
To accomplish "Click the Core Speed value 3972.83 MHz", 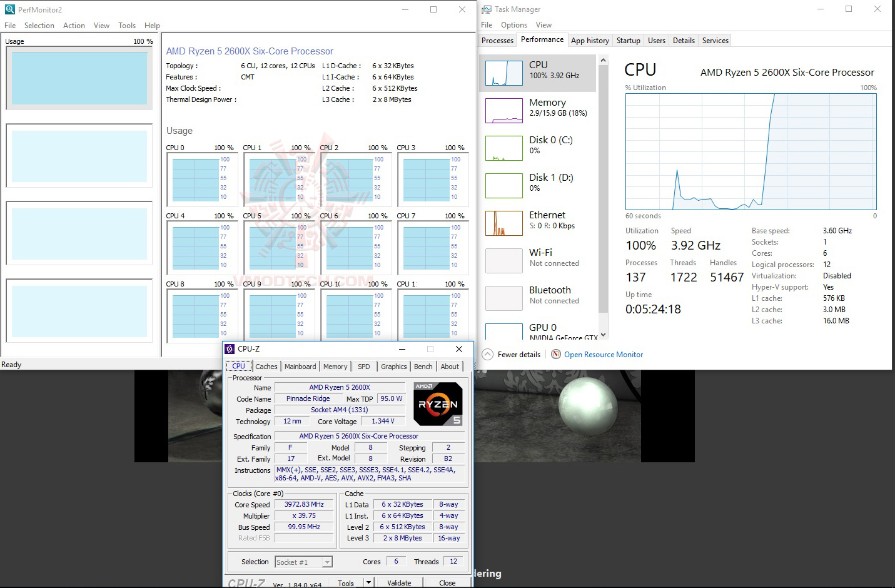I will pyautogui.click(x=305, y=505).
